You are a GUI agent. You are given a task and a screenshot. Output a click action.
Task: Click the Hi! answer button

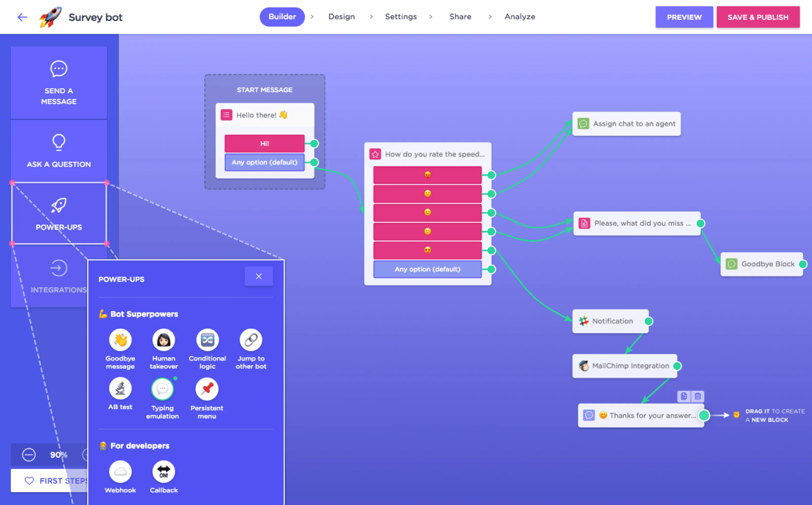tap(264, 144)
